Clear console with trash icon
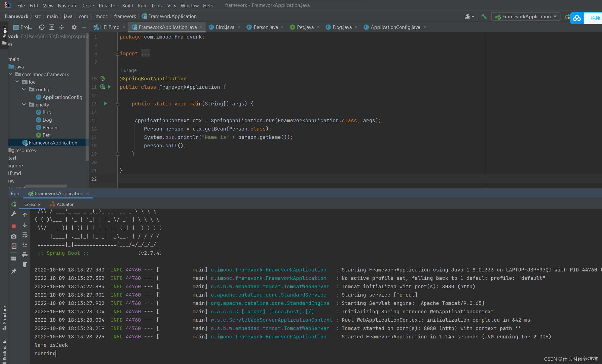 [25, 264]
